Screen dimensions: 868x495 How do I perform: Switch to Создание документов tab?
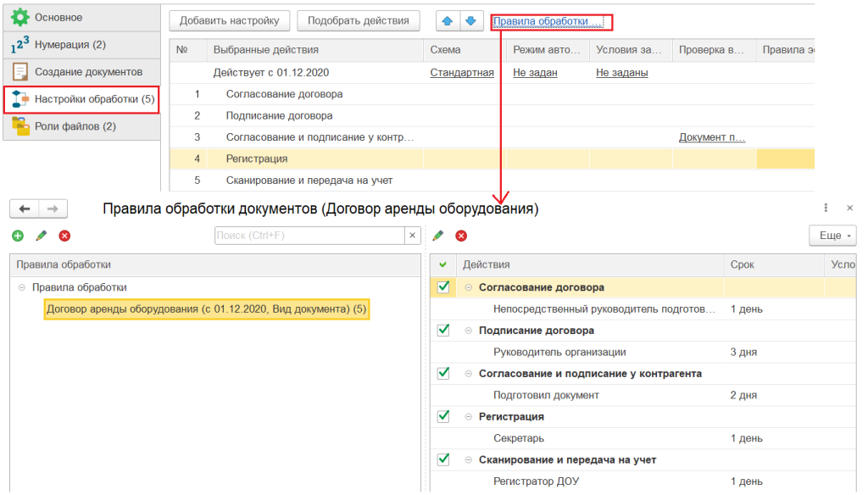[82, 72]
